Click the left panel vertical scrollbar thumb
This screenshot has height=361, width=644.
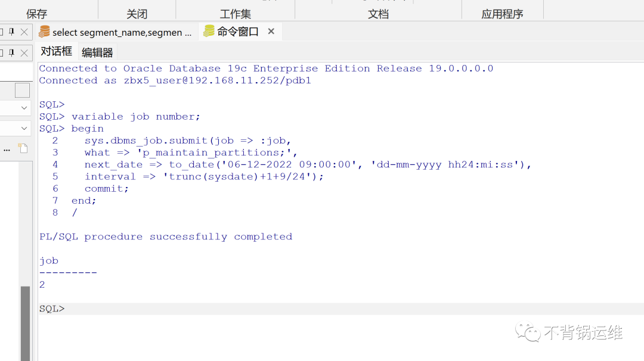coord(26,323)
